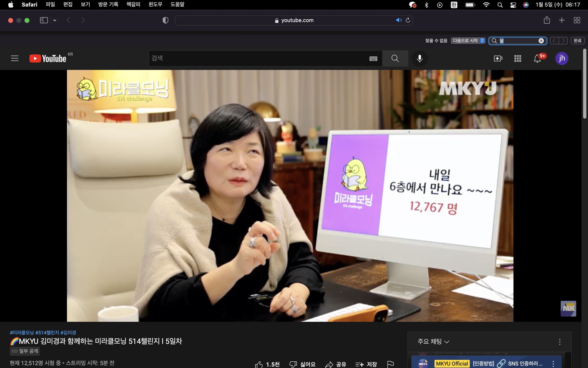This screenshot has height=368, width=588.
Task: Open Safari privacy report shield
Action: (x=165, y=20)
